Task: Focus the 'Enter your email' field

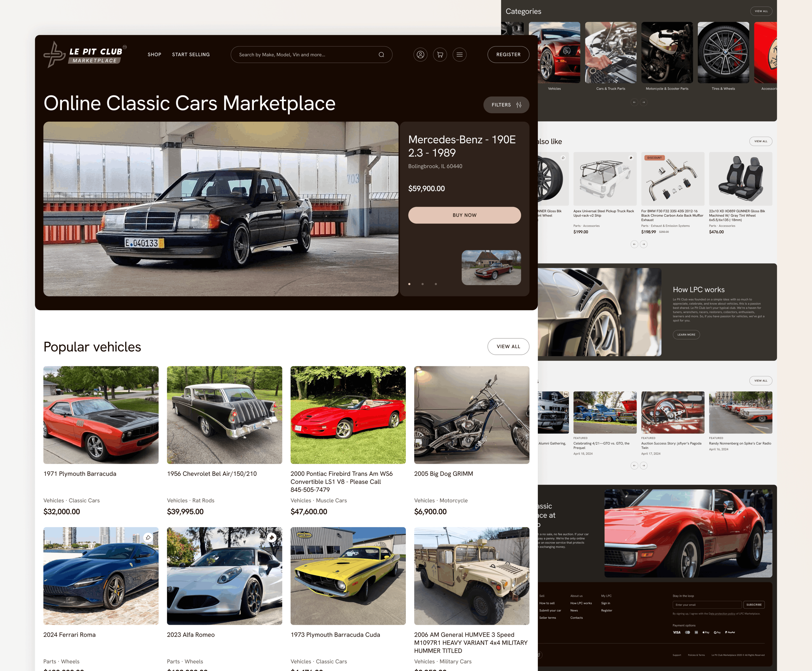Action: (707, 605)
